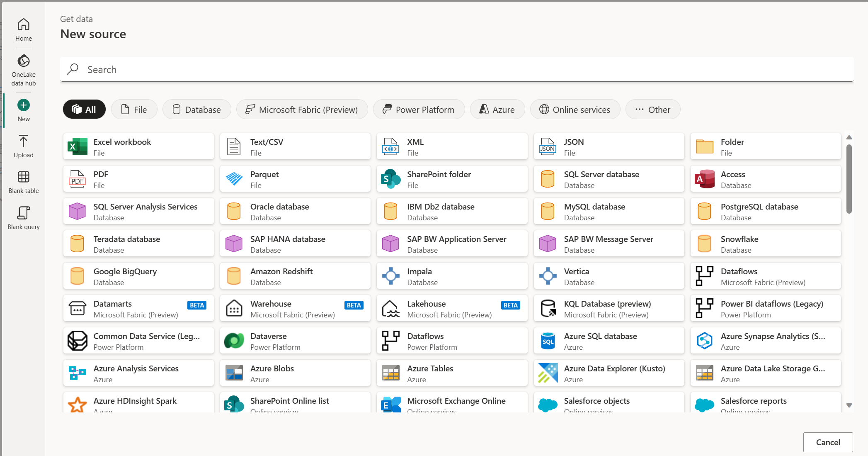
Task: Click the Search input field
Action: [456, 70]
